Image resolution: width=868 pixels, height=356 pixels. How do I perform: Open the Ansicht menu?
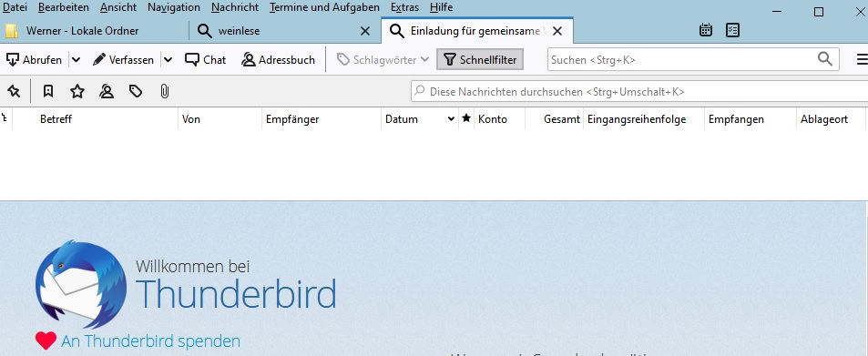[118, 7]
